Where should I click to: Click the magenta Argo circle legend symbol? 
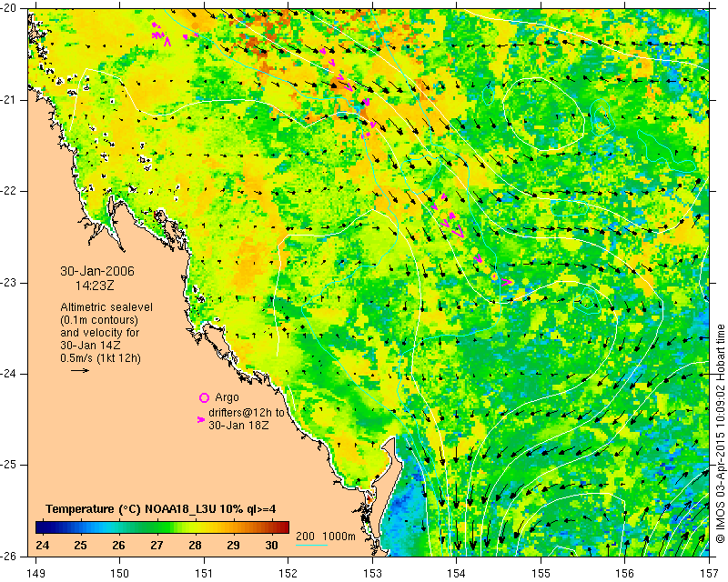pyautogui.click(x=204, y=397)
